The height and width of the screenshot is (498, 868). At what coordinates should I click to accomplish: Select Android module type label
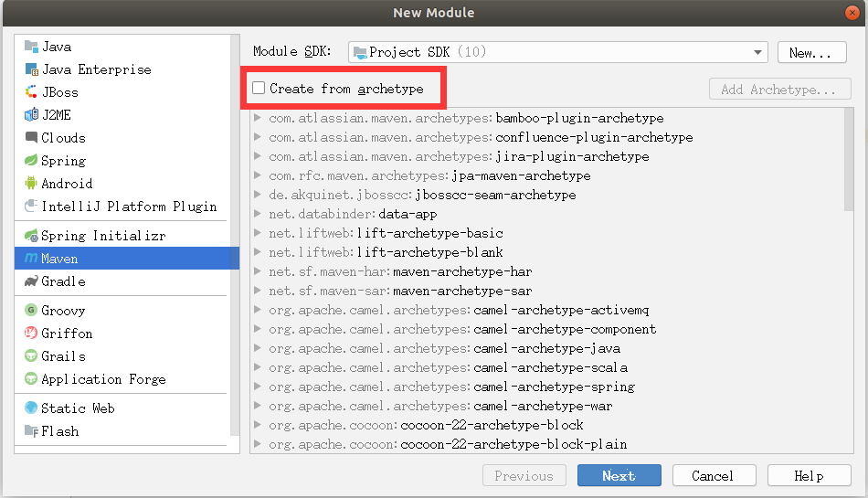click(x=67, y=183)
